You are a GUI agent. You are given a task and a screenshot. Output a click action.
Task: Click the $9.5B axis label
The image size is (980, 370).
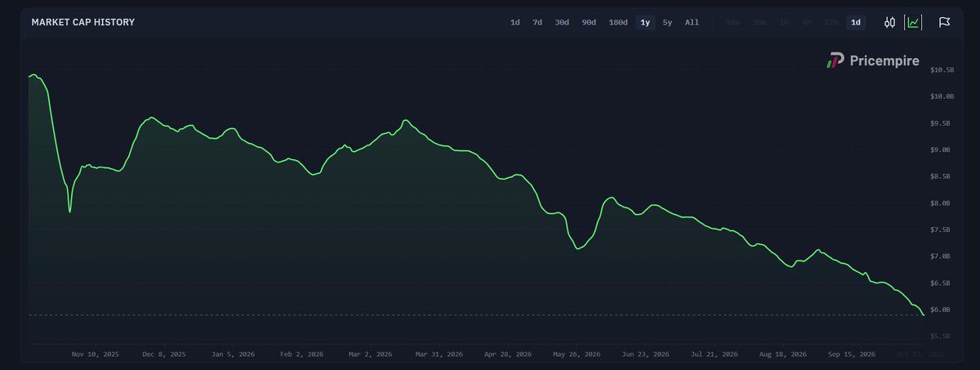940,123
